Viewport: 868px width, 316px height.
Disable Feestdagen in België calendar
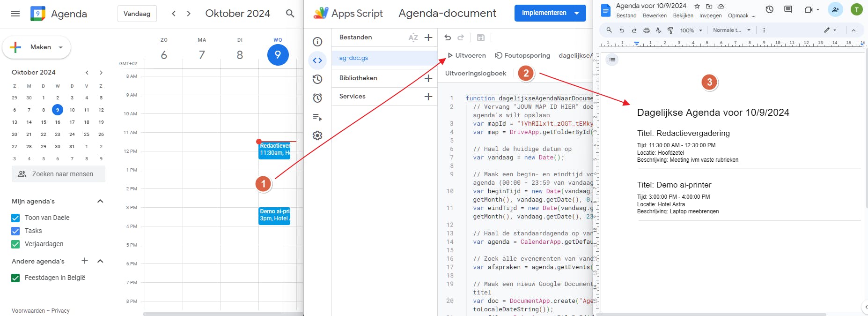[x=15, y=278]
